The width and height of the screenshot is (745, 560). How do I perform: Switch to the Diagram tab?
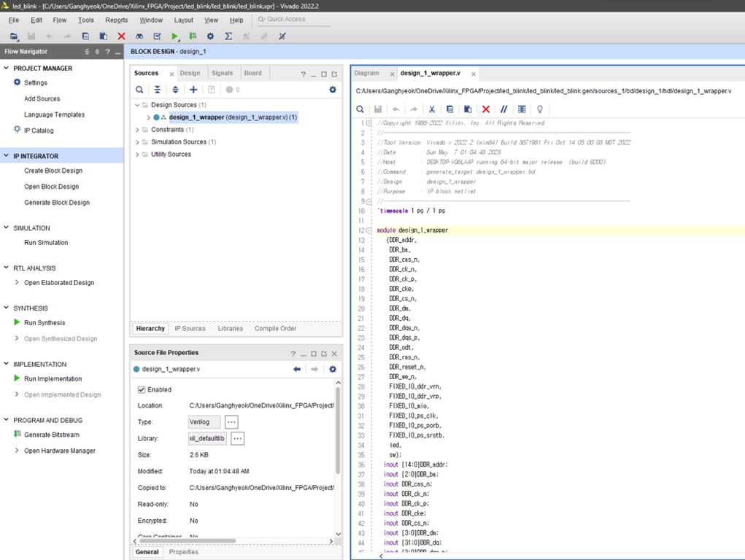click(x=366, y=73)
